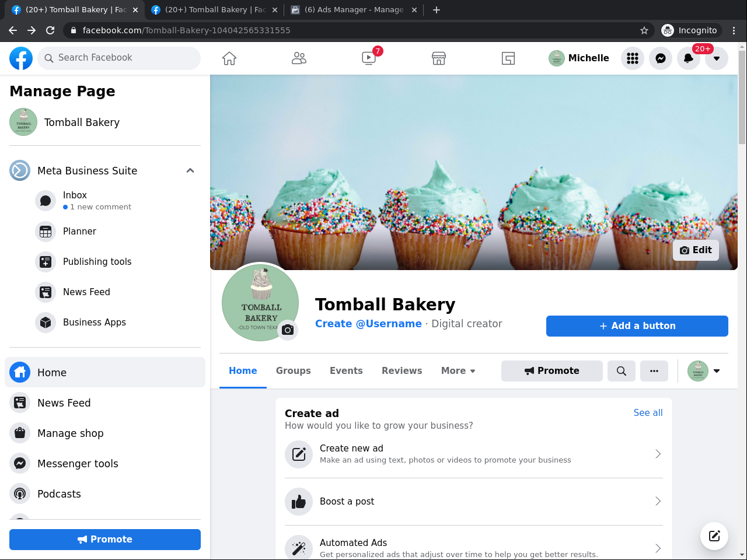Click the blue Promote button in sidebar

click(105, 540)
